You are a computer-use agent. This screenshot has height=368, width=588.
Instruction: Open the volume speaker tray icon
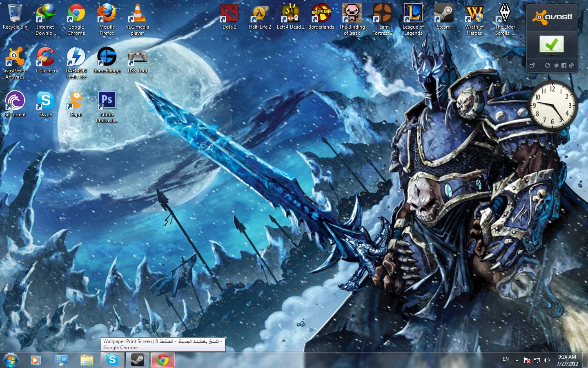pyautogui.click(x=547, y=360)
